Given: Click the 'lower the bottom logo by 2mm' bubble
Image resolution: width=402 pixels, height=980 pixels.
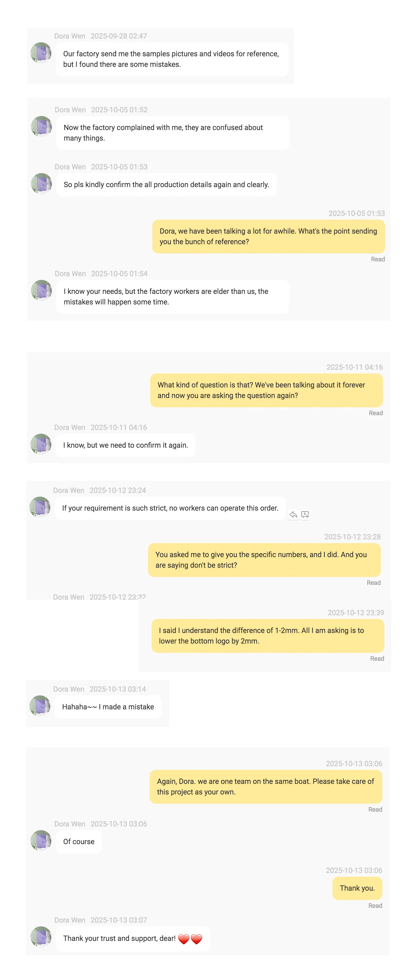Looking at the screenshot, I should tap(267, 635).
